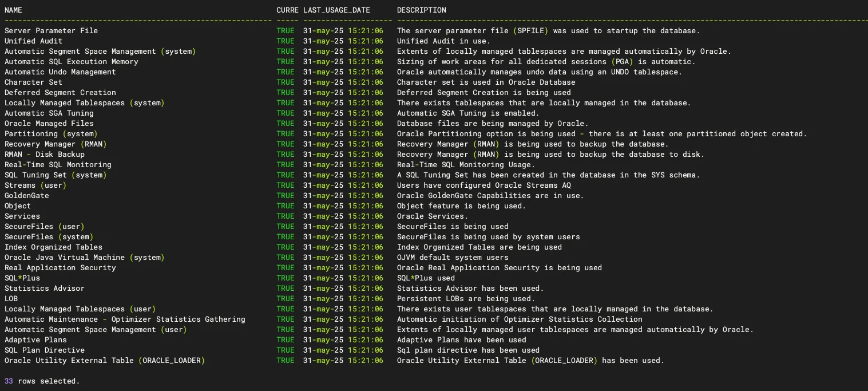The height and width of the screenshot is (391, 868).
Task: Click the Index Organized Tables name
Action: click(53, 247)
